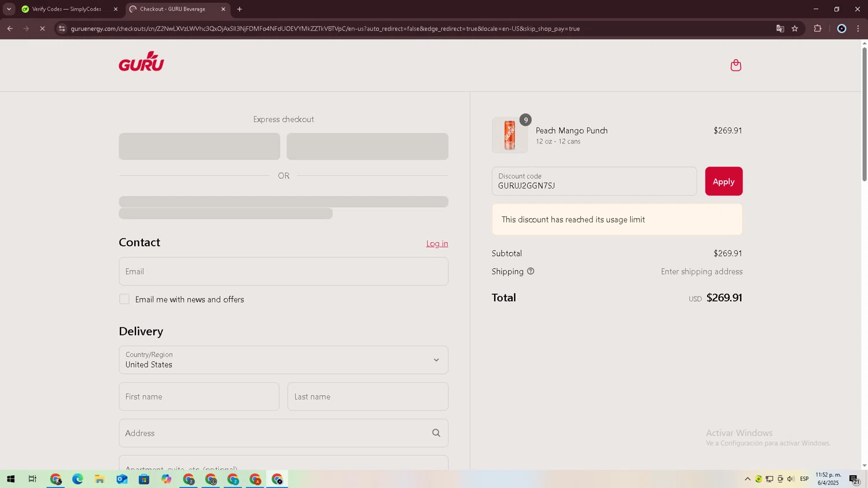Click the Peach Mango Punch product thumbnail
The width and height of the screenshot is (868, 488).
pos(510,135)
